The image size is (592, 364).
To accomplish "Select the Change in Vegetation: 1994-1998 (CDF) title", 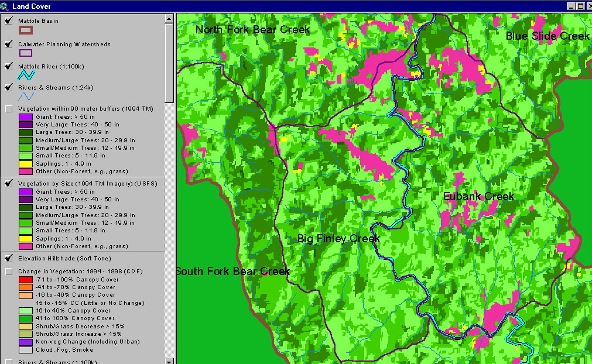I will 80,272.
